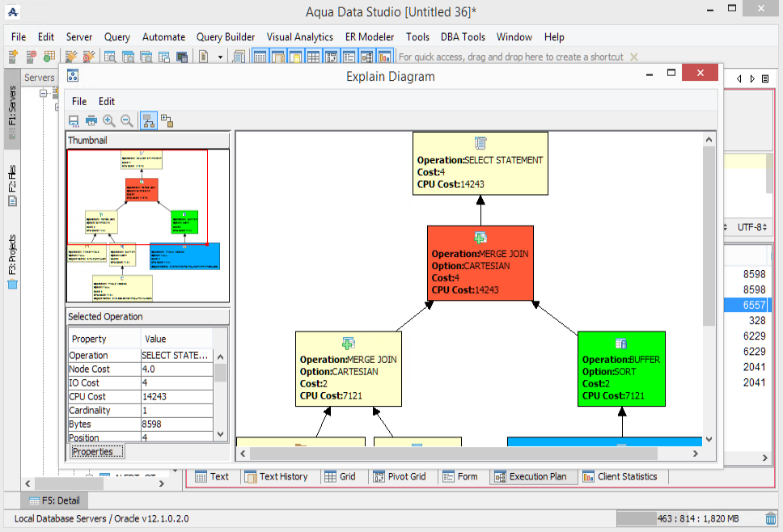Select the CPU Cost value 14243 cell
Screen dimensions: 783x532
click(177, 397)
